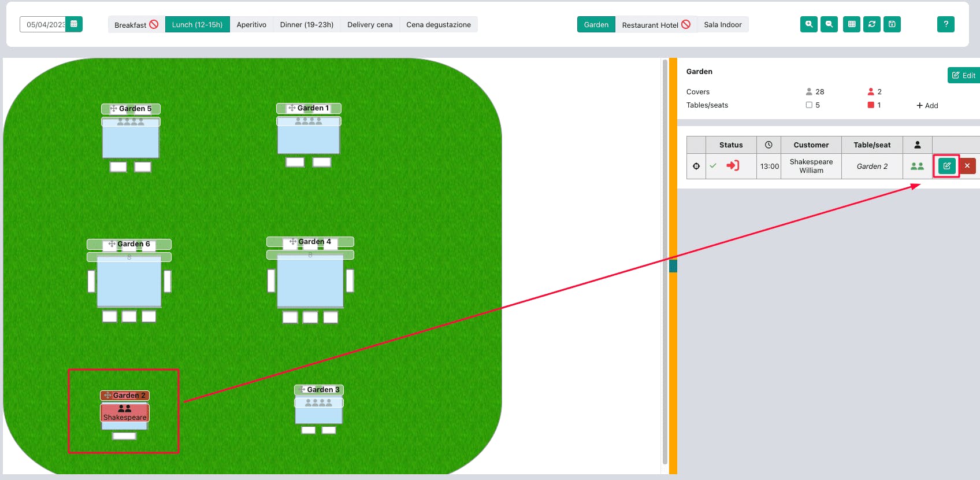Click the Table/seat column header
The height and width of the screenshot is (480, 980).
click(x=872, y=145)
